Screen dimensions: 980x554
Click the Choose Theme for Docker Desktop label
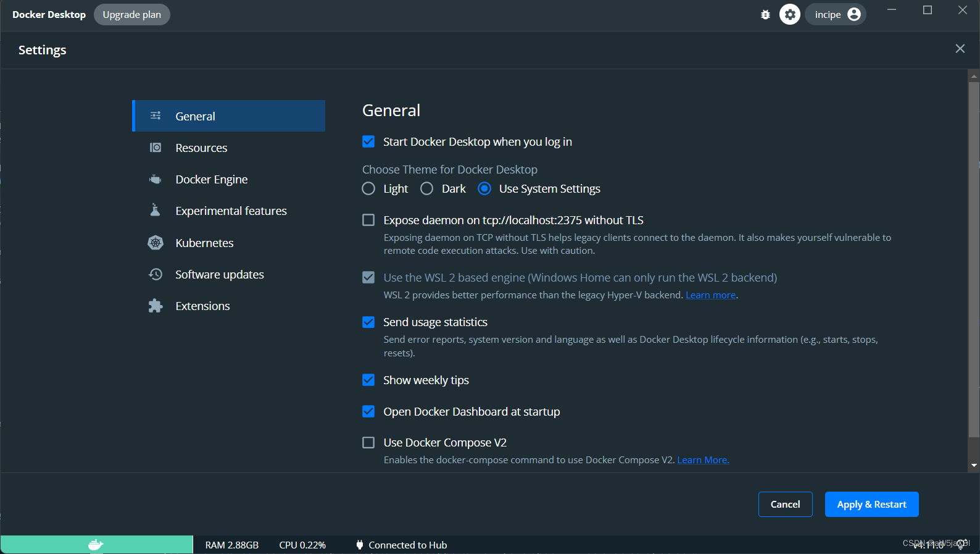tap(450, 169)
